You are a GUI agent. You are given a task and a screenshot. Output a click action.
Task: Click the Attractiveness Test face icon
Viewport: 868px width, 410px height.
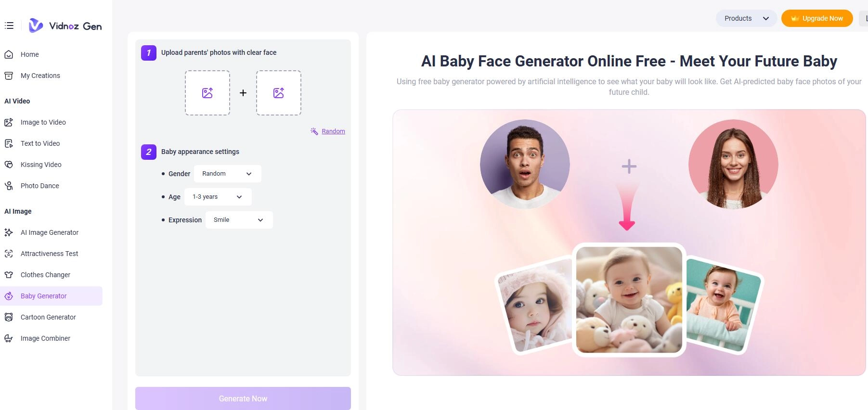(9, 254)
